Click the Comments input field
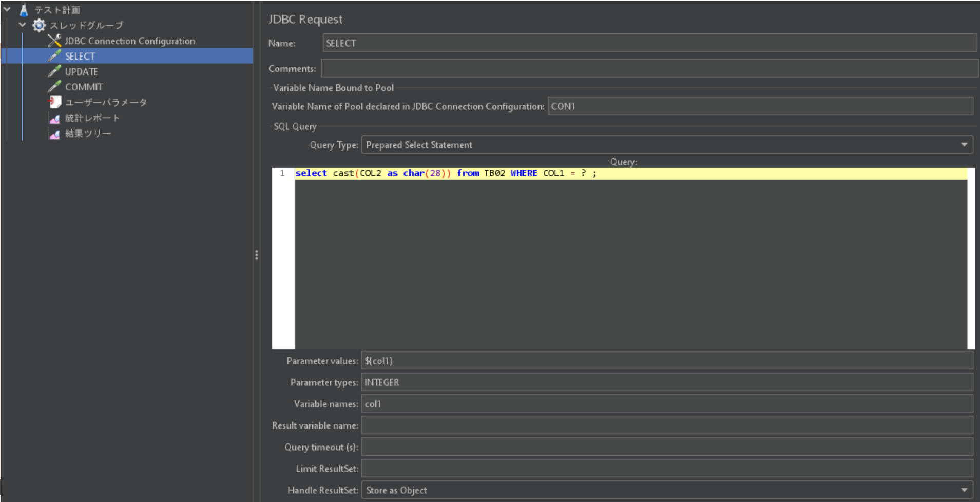The image size is (980, 502). (649, 68)
